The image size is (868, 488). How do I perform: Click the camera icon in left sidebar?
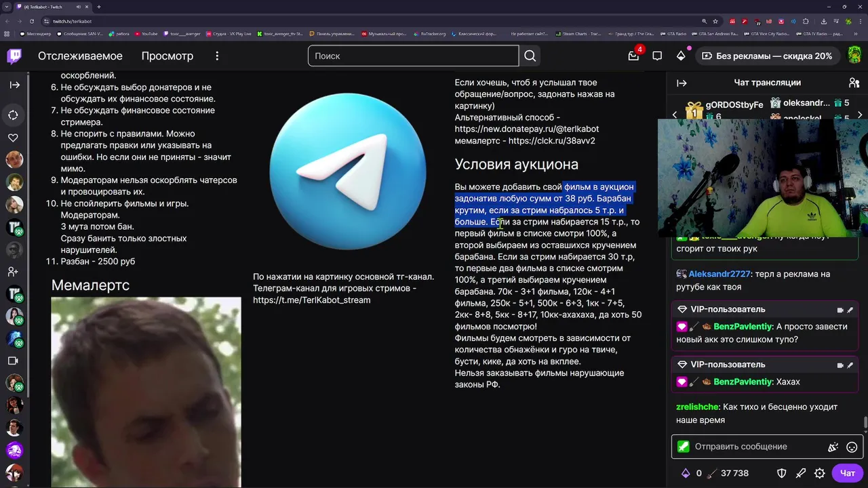[x=14, y=361]
